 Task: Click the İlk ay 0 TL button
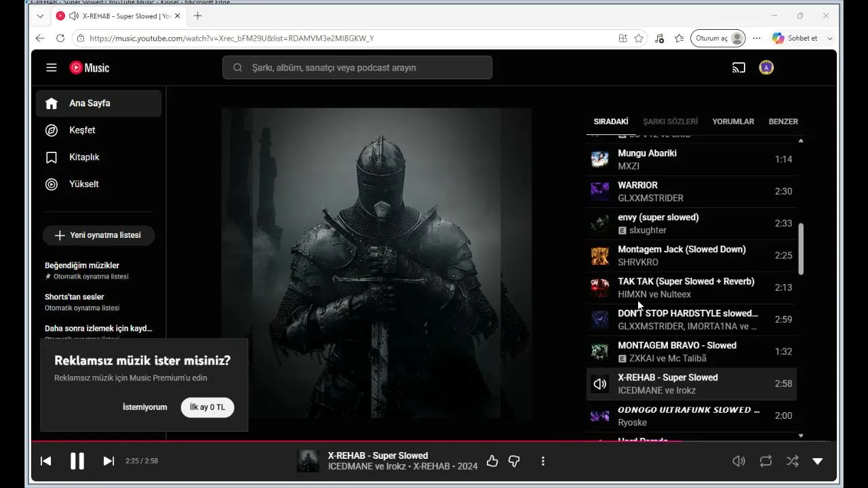pos(208,407)
